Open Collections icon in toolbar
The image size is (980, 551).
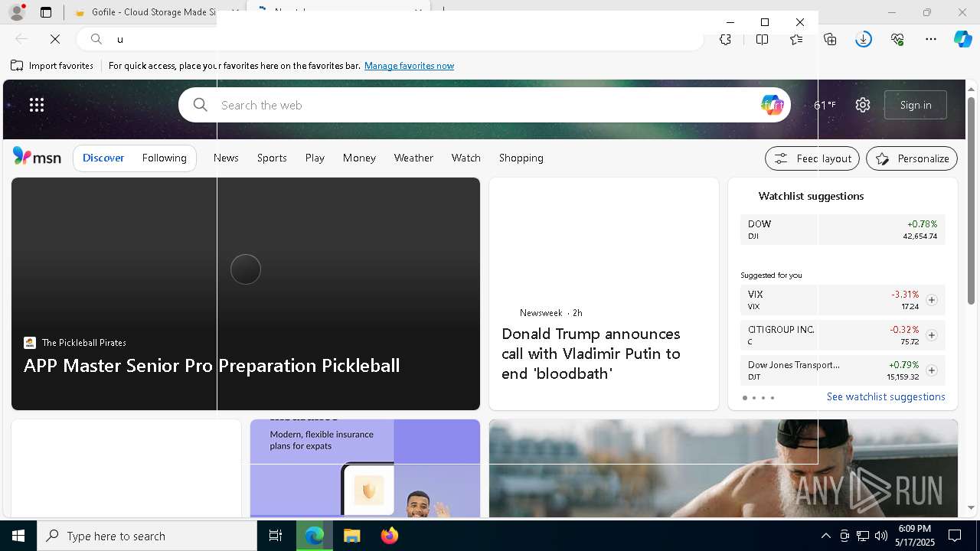pos(830,39)
